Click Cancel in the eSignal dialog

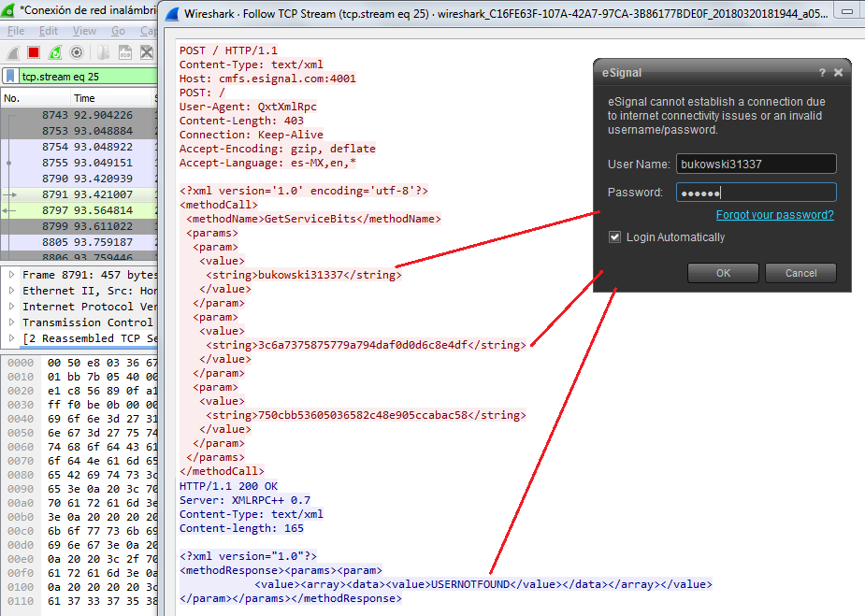[x=801, y=273]
